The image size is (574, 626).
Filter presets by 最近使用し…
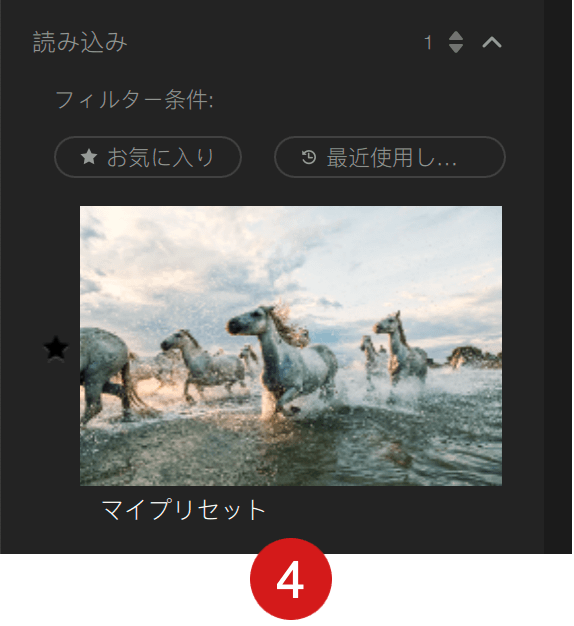(390, 157)
